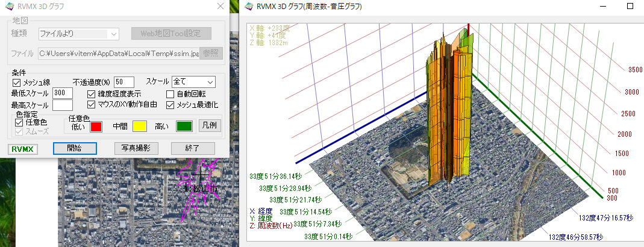Pick the yellow 中間 color swatch
Viewport: 644px width, 247px height.
pos(140,127)
